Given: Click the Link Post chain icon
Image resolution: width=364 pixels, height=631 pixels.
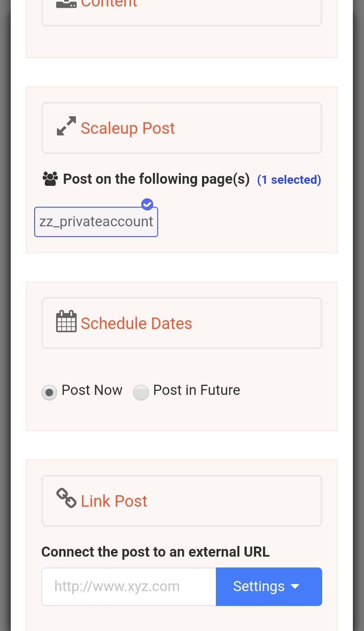Looking at the screenshot, I should pyautogui.click(x=66, y=498).
